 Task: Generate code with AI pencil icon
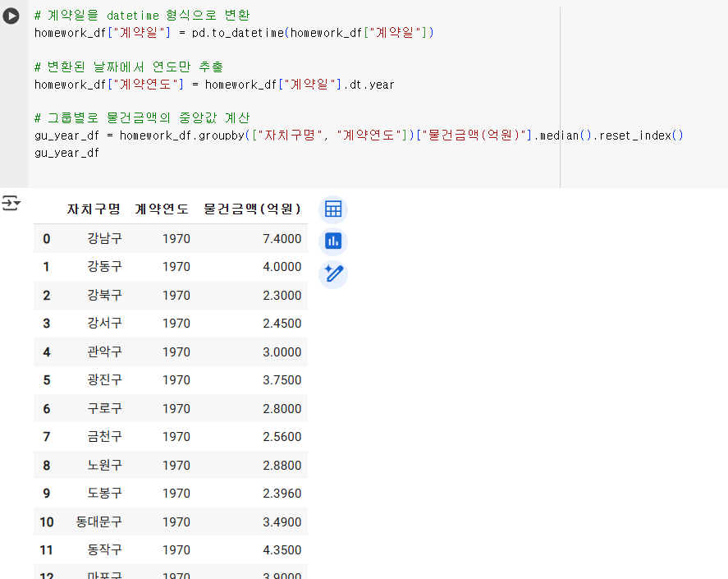[x=333, y=273]
